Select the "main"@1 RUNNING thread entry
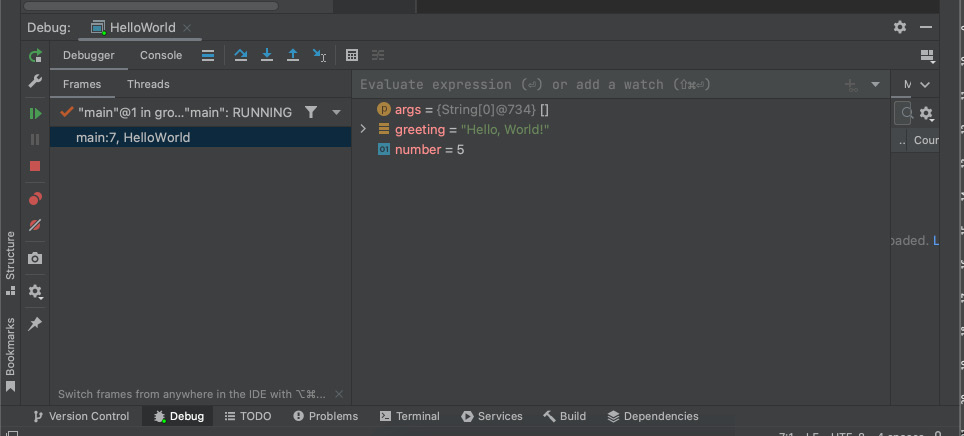This screenshot has width=964, height=436. (x=176, y=113)
